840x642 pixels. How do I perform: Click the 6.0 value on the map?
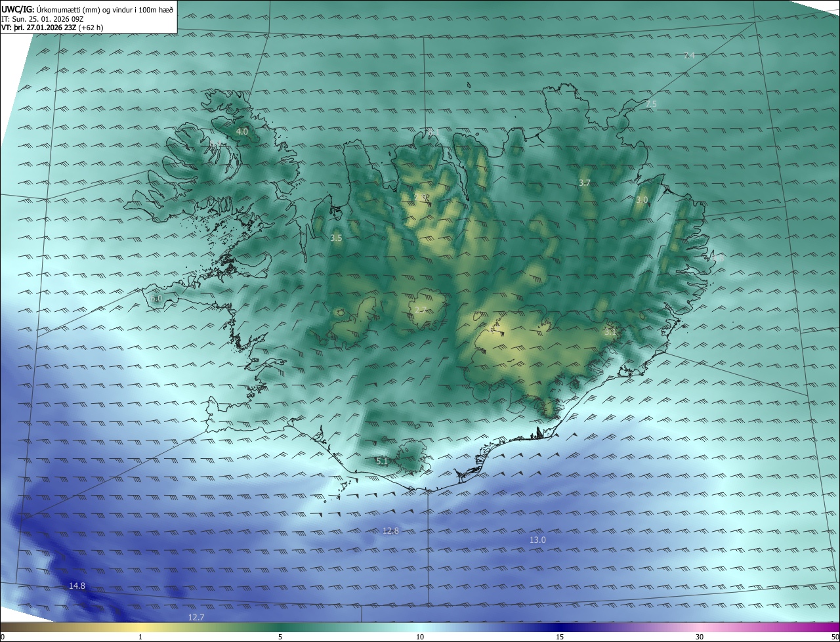(156, 299)
